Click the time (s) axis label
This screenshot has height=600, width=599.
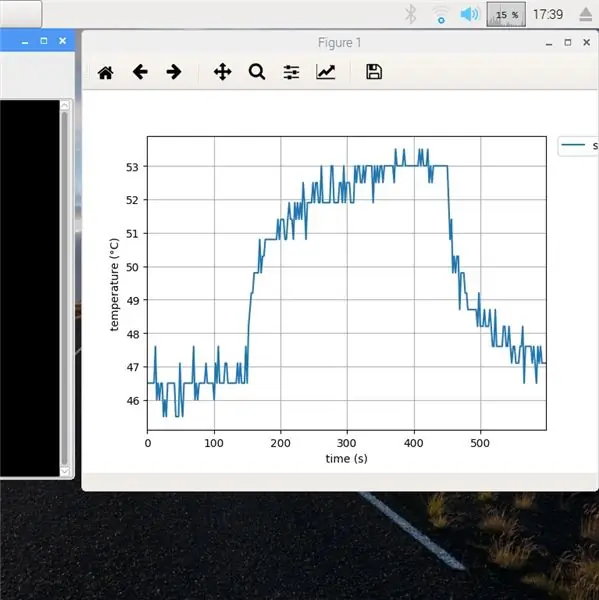coord(346,458)
